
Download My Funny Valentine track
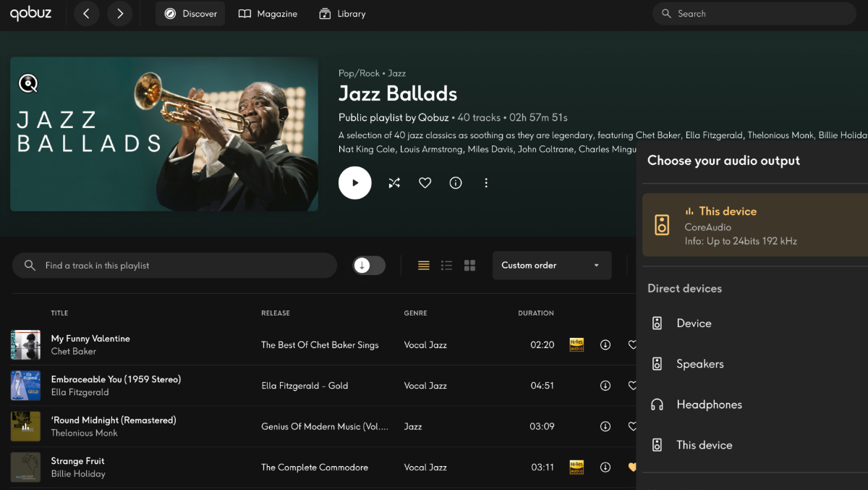point(605,345)
